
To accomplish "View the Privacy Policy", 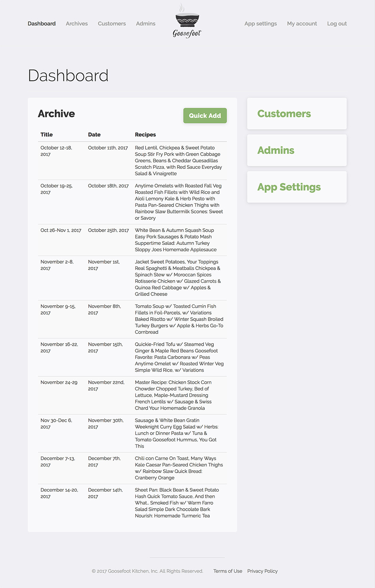I will tap(262, 571).
